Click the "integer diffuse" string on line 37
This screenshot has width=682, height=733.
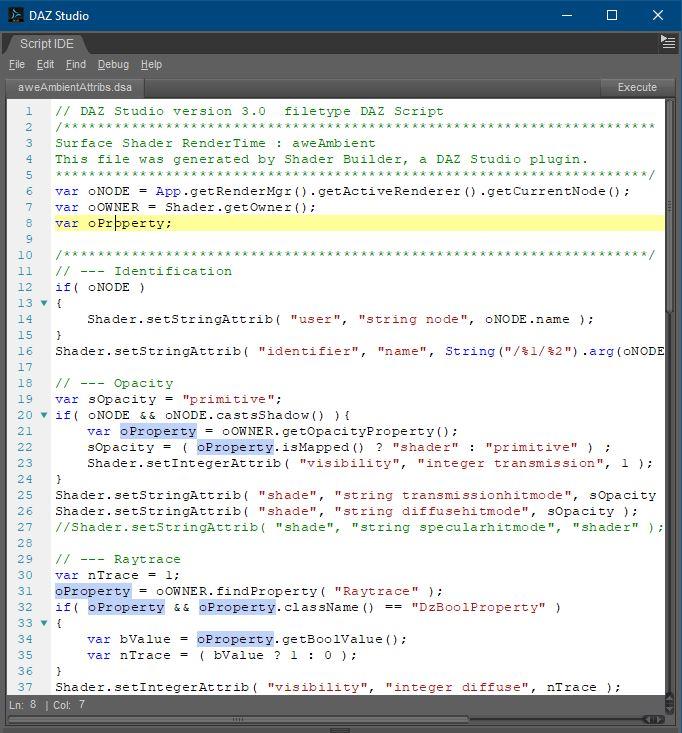pos(460,687)
